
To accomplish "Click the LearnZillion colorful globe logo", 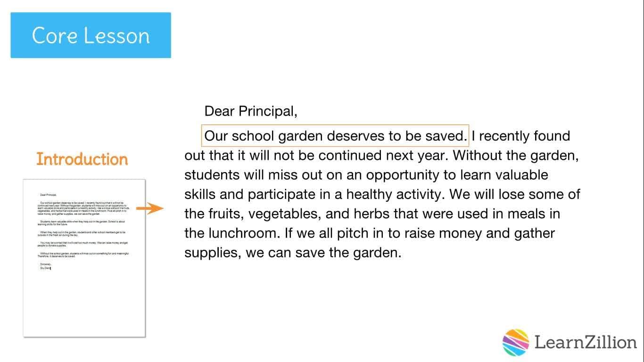I will [x=516, y=342].
